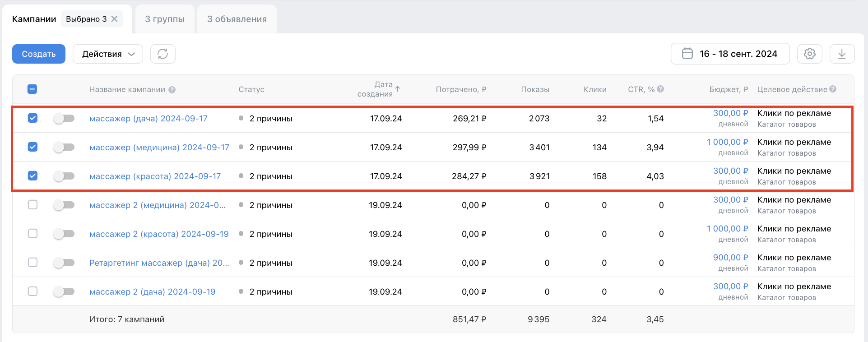Uncheck массажер (дача) 2024-09-17 checkbox
The image size is (868, 342).
(x=32, y=118)
